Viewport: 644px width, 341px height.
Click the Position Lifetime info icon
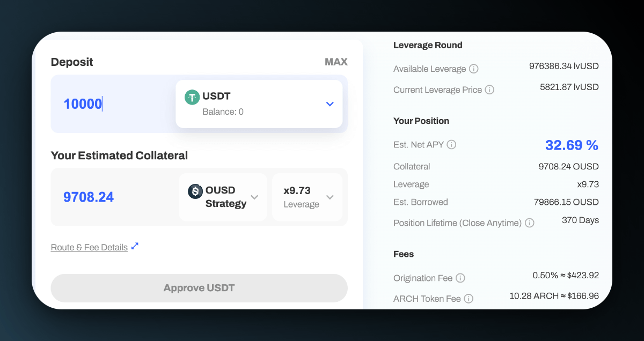[530, 223]
